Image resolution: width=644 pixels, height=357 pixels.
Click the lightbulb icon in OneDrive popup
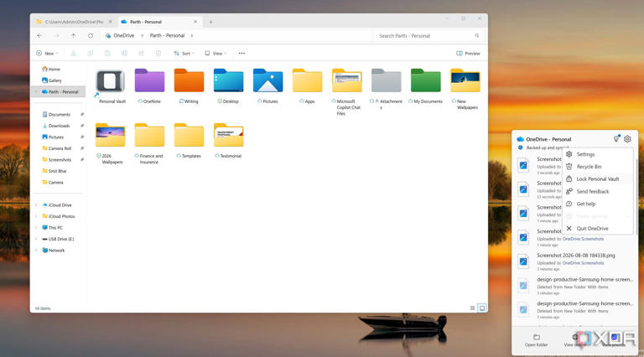click(616, 139)
